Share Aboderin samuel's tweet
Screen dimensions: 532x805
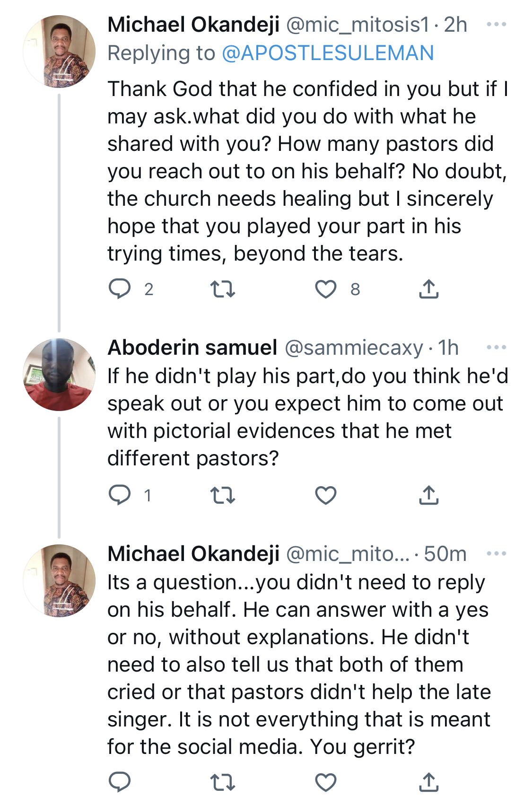point(429,495)
